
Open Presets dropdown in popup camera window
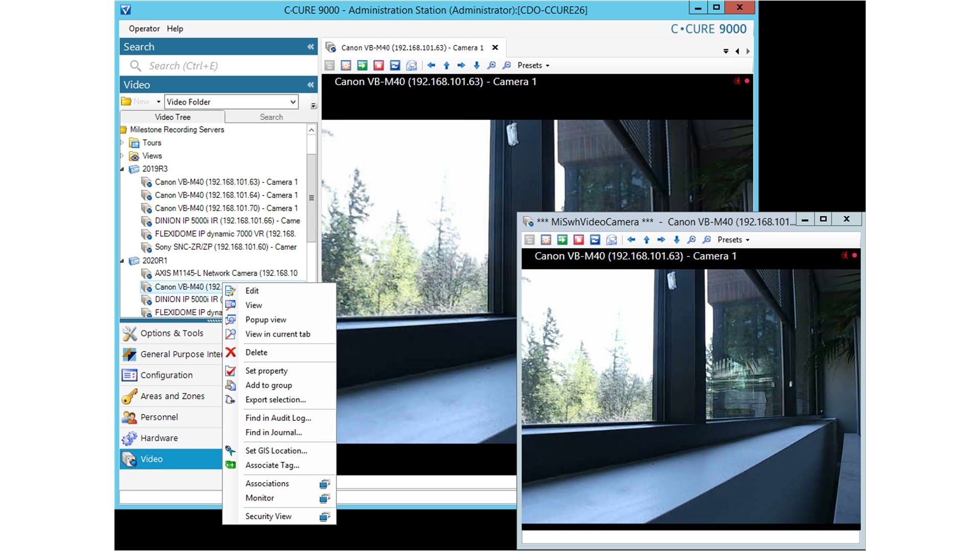(733, 240)
